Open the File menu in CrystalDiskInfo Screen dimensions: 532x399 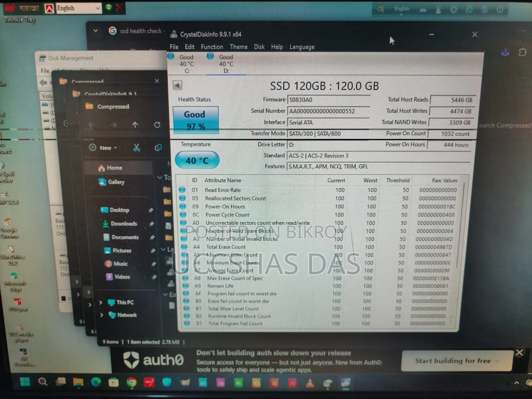tap(174, 47)
